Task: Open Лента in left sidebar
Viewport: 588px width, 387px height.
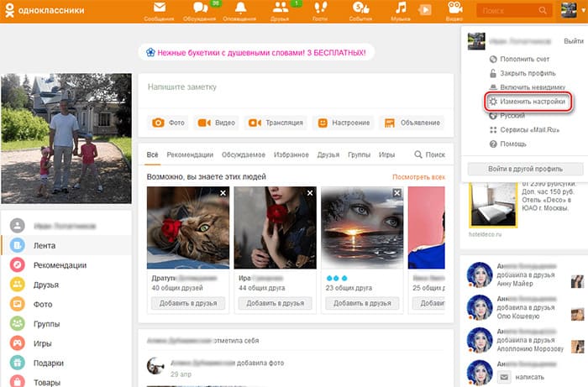Action: pyautogui.click(x=66, y=245)
